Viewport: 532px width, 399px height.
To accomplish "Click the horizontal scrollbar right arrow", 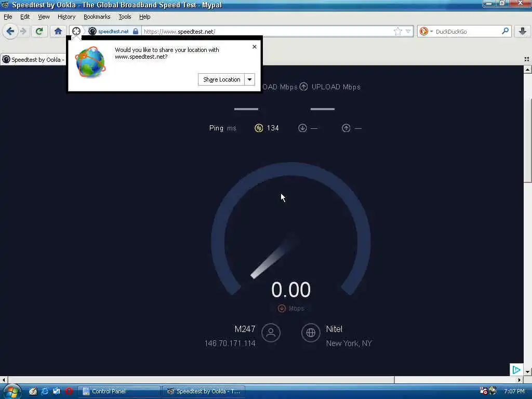I will 520,380.
